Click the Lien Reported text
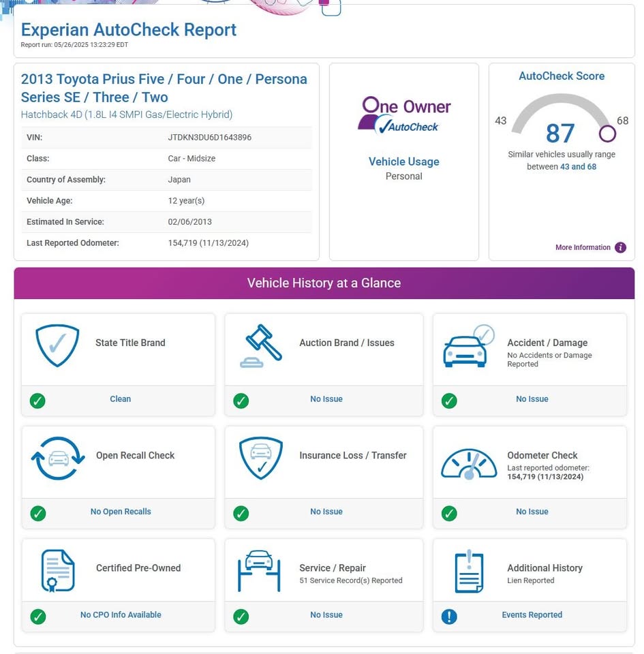Image resolution: width=644 pixels, height=654 pixels. 531,580
